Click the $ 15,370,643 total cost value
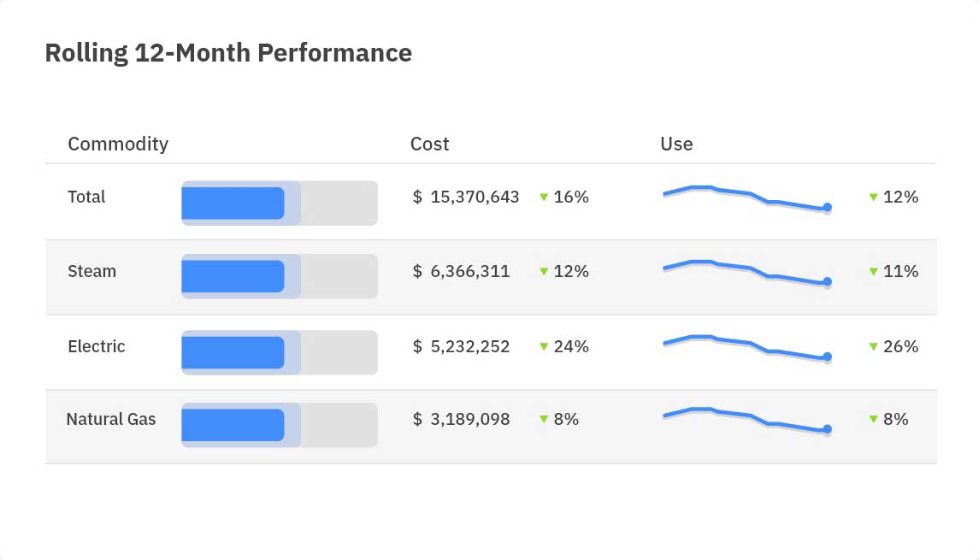This screenshot has height=560, width=979. coord(466,197)
